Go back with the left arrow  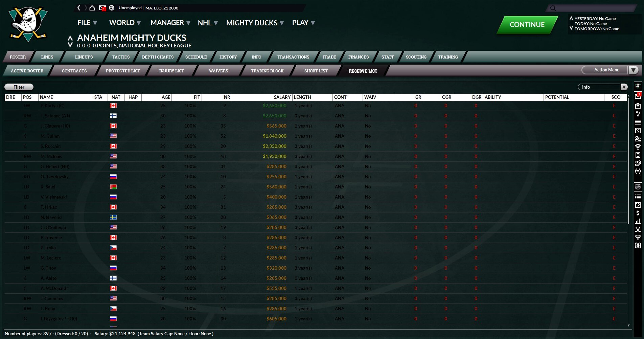click(79, 8)
